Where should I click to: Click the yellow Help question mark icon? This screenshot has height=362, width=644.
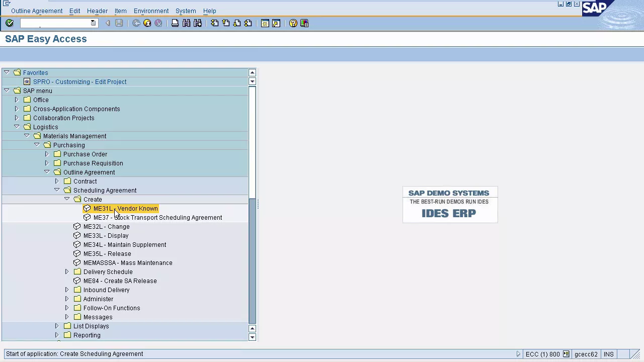coord(293,23)
